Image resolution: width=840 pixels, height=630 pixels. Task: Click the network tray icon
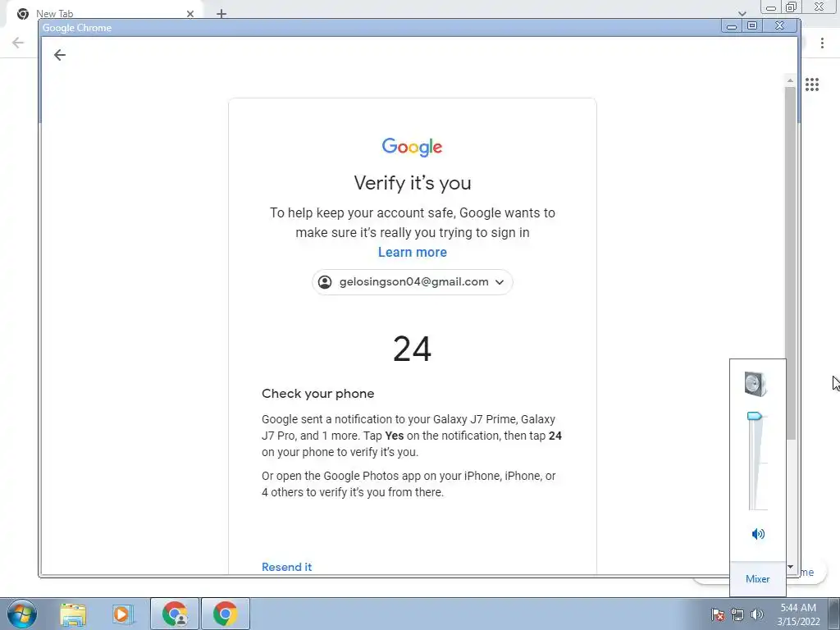pyautogui.click(x=737, y=614)
